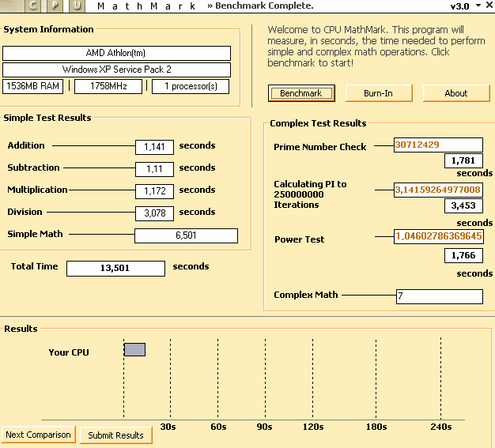Viewport: 495px width, 448px height.
Task: Select the Your CPU result bar
Action: tap(134, 349)
